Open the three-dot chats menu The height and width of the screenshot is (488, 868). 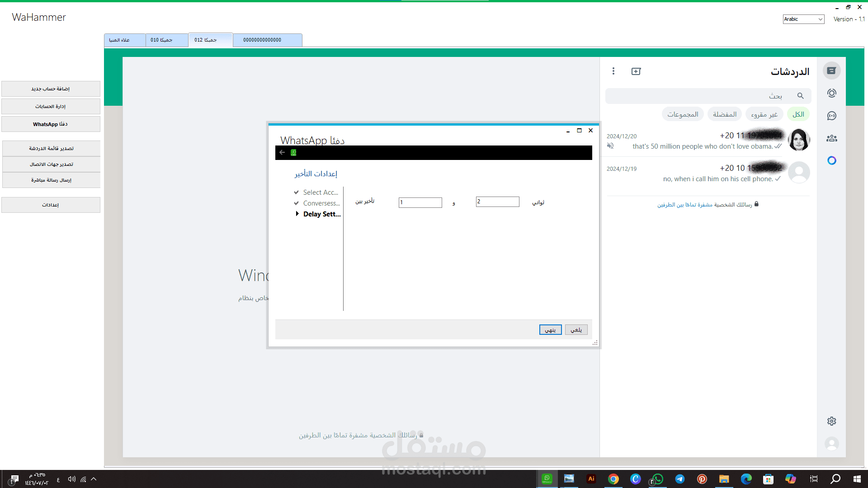click(x=613, y=71)
